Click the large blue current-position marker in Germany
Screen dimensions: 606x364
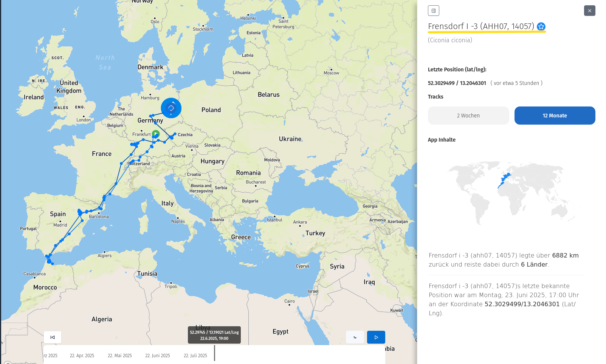coord(171,108)
